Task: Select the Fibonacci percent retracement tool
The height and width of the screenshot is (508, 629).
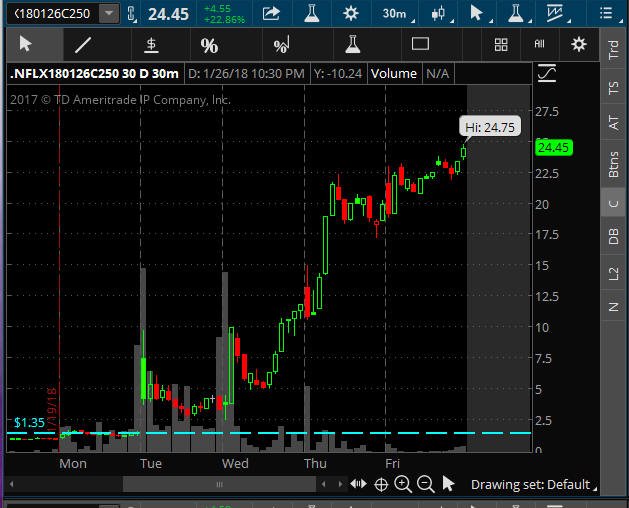Action: click(x=281, y=45)
